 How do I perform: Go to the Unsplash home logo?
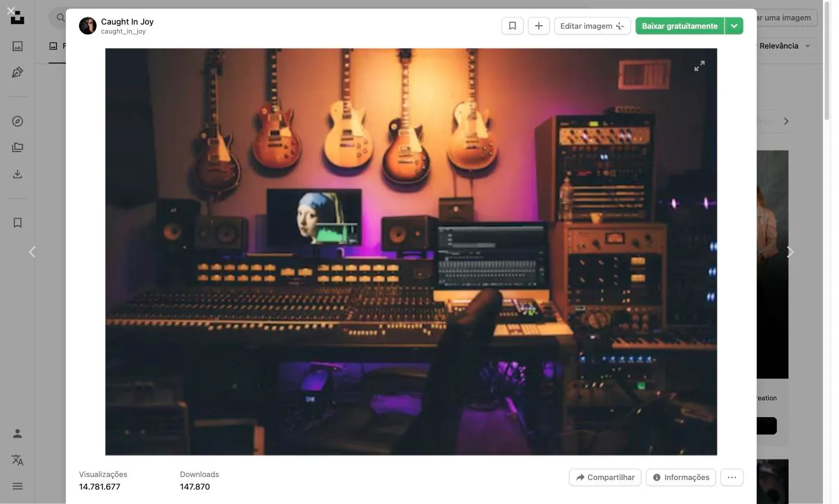(x=17, y=17)
